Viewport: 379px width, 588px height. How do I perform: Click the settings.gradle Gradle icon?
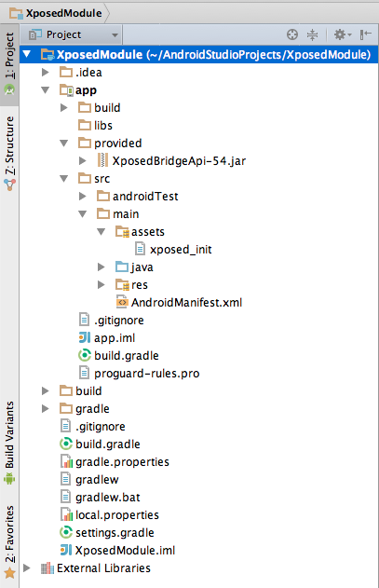pos(66,532)
